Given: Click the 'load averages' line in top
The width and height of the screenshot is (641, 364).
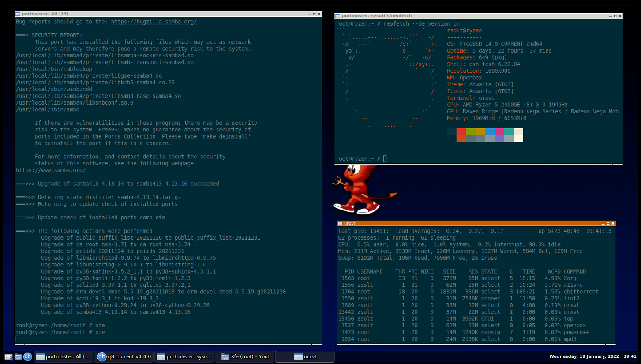Looking at the screenshot, I should coord(475,231).
